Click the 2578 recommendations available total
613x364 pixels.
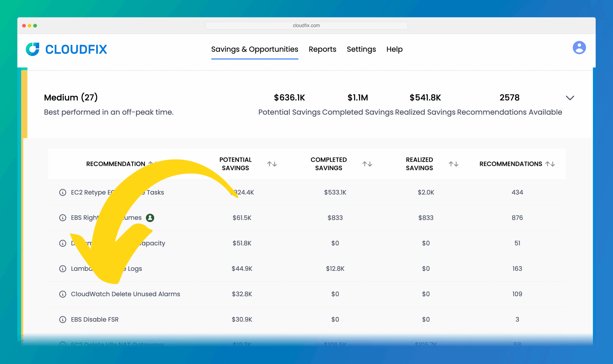(510, 98)
